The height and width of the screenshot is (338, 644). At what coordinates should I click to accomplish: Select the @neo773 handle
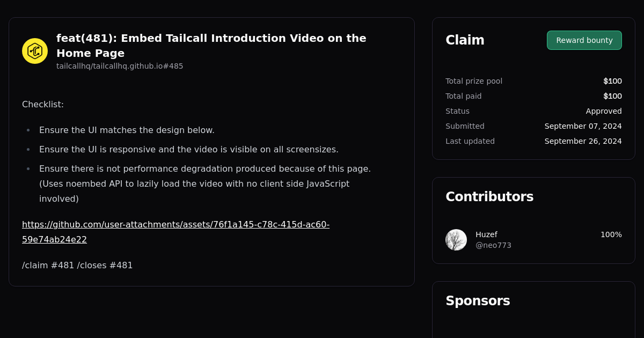[x=493, y=245]
